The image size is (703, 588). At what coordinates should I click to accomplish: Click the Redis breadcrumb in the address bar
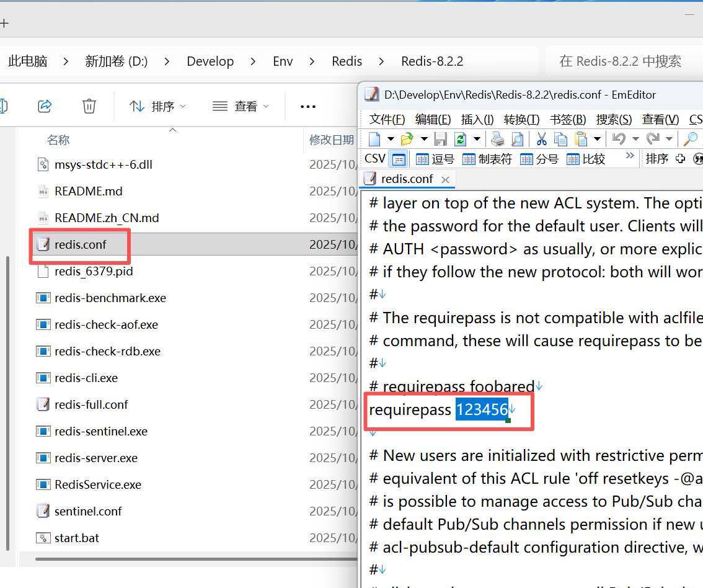click(x=347, y=61)
